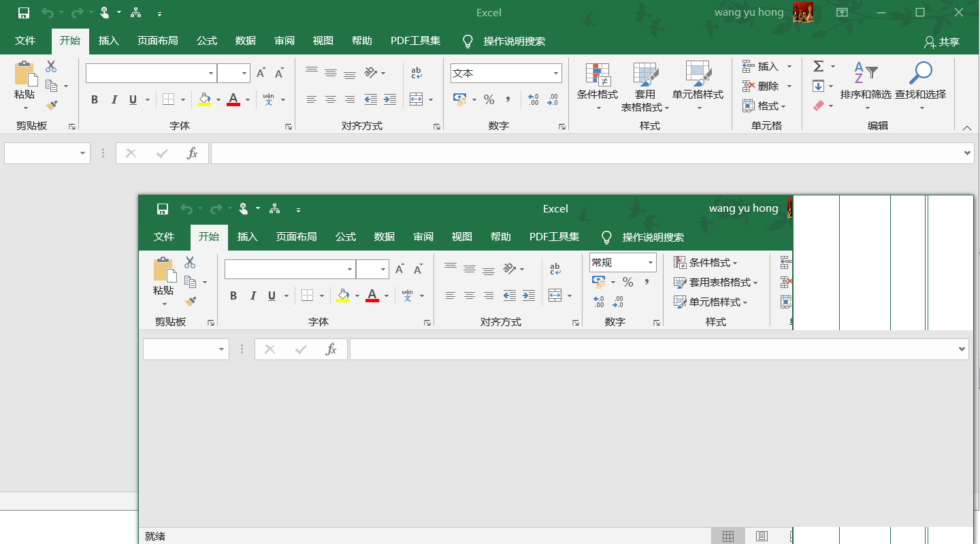Click increase indent icon in back window
Screen dimensions: 980x544
390,99
